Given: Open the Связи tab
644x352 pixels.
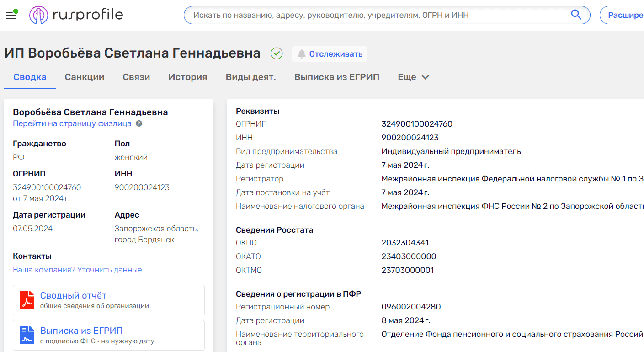Looking at the screenshot, I should tap(136, 77).
